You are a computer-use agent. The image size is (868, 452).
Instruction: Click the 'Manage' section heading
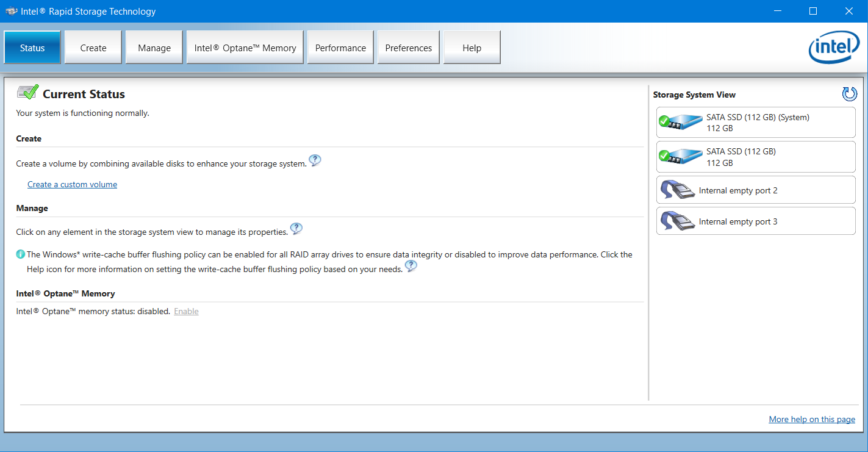point(32,208)
